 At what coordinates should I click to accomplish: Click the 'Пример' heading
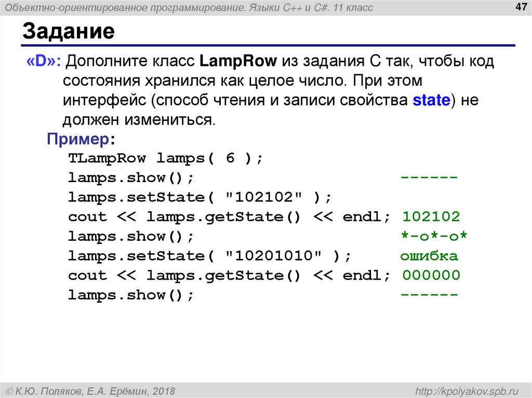tap(78, 139)
